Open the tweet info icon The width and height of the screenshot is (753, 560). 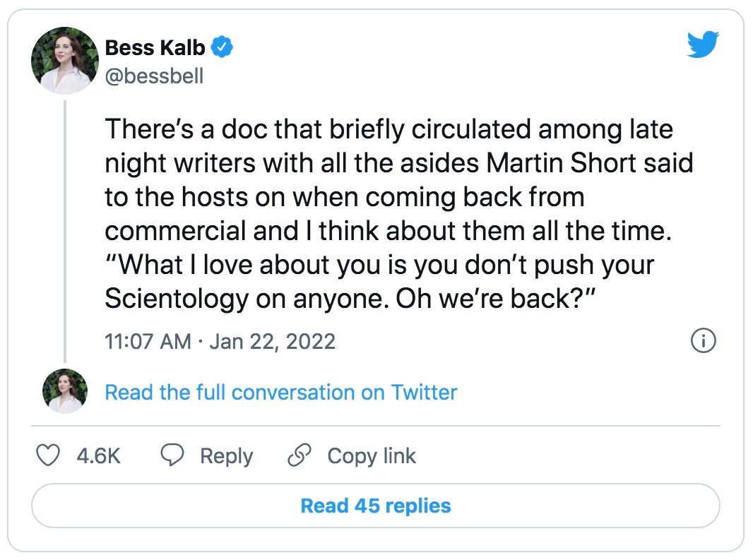tap(703, 342)
